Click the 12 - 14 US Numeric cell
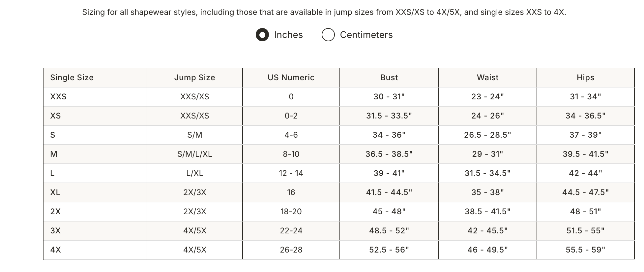This screenshot has width=644, height=272. coord(291,173)
